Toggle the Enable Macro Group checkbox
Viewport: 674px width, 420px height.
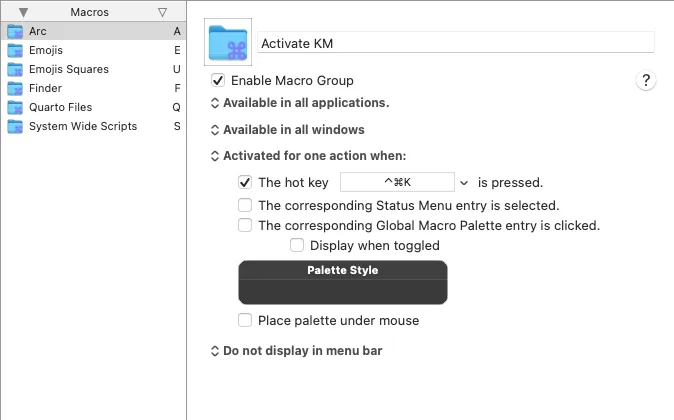click(218, 80)
